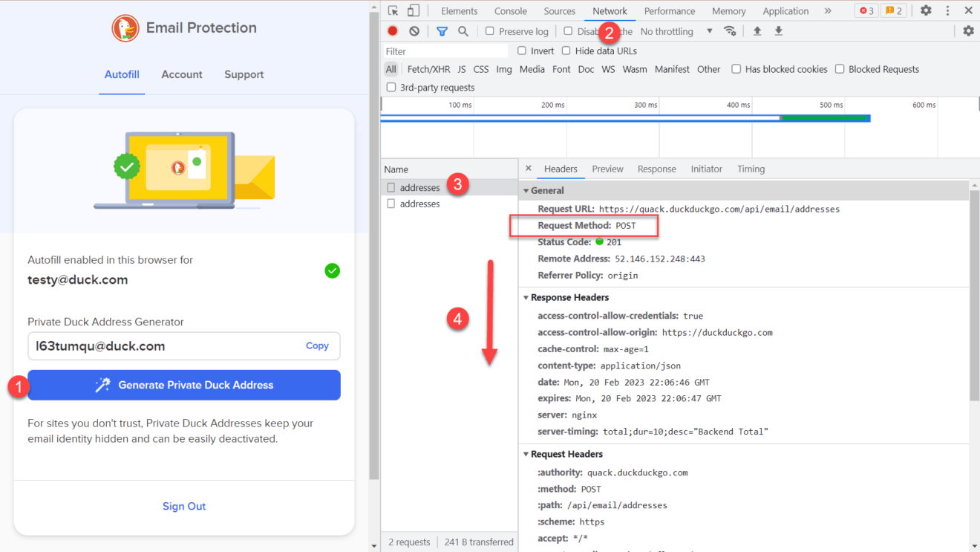Toggle the device toolbar icon
Viewport: 980px width, 552px height.
point(414,10)
